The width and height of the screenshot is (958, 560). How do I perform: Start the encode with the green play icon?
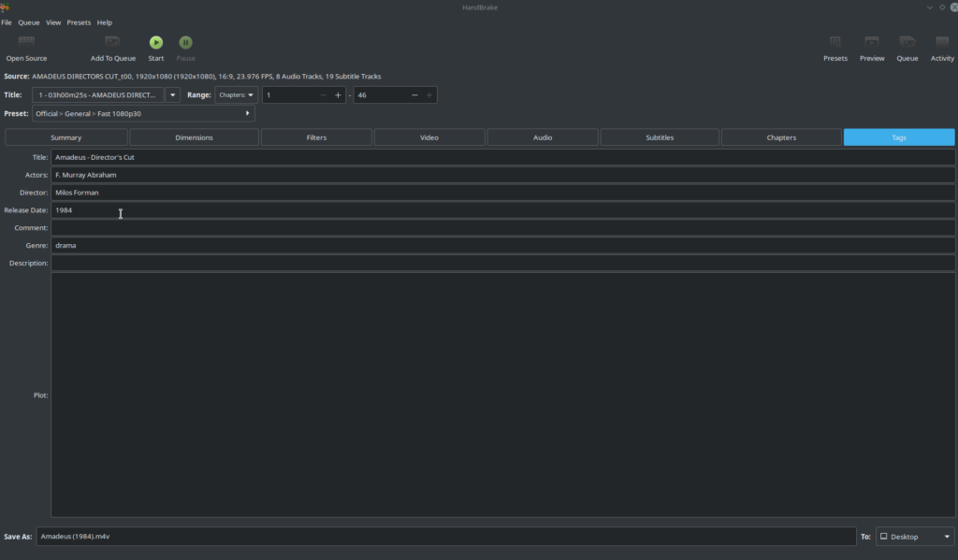[156, 42]
